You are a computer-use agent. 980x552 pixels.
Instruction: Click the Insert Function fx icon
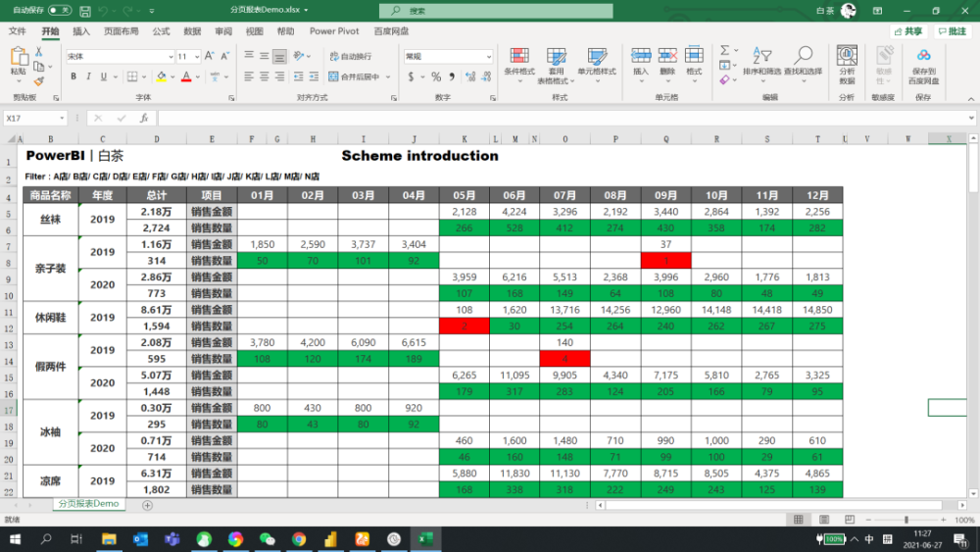click(x=144, y=119)
